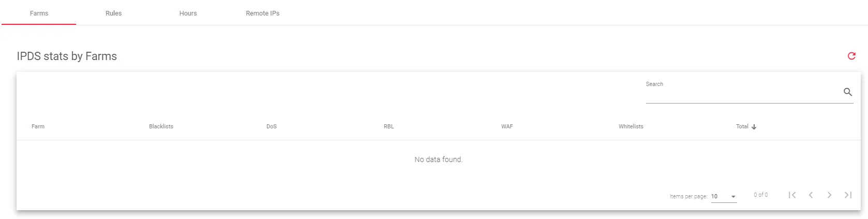Viewport: 868px width, 219px height.
Task: Click the Total column header
Action: click(x=742, y=126)
